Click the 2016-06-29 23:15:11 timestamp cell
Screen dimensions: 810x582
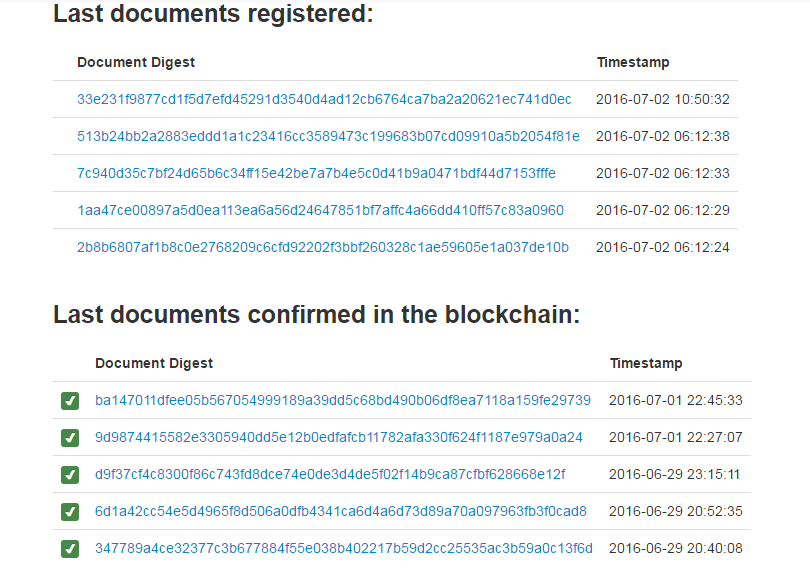coord(676,474)
